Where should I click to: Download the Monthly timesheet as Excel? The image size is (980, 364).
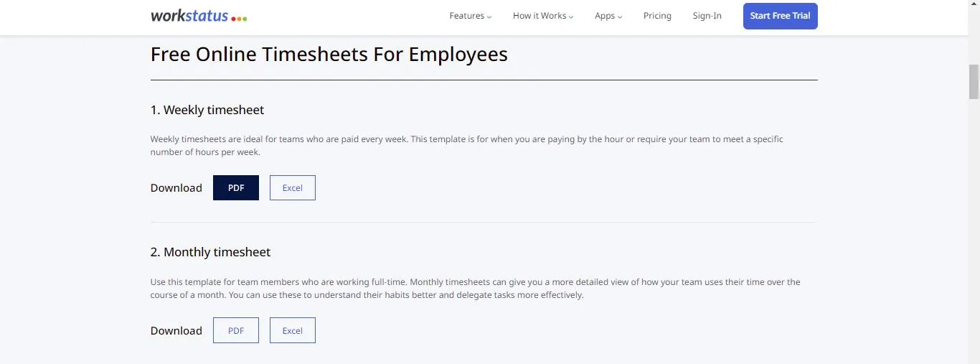[293, 331]
